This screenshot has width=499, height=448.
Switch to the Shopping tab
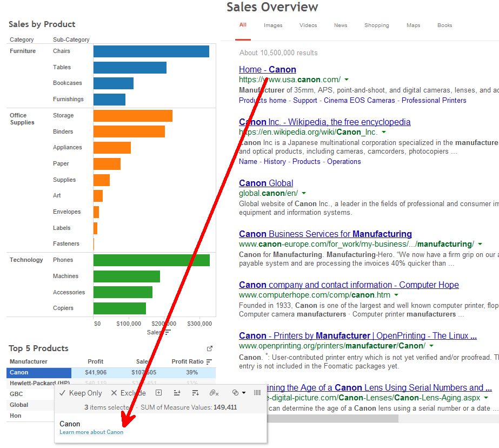pos(376,25)
